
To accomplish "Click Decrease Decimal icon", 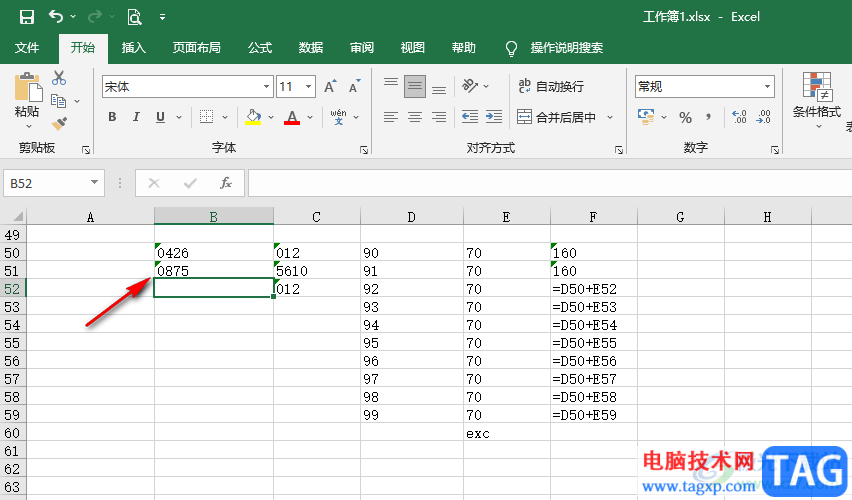I will click(763, 117).
